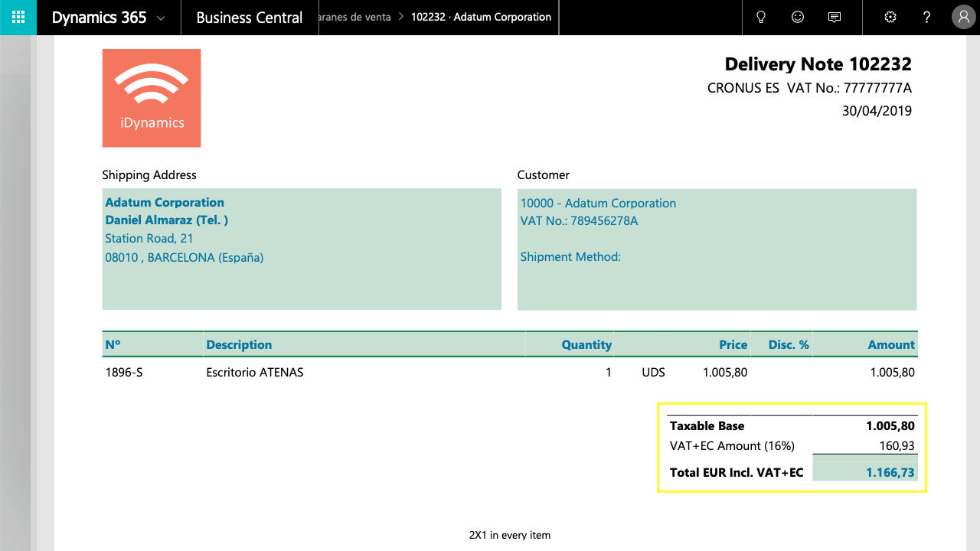Select the '102232 · Adatum Corporation' breadcrumb

pyautogui.click(x=481, y=17)
